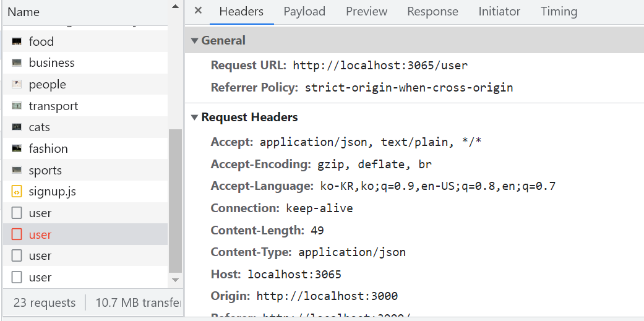Switch to the Payload tab
644x321 pixels.
304,11
